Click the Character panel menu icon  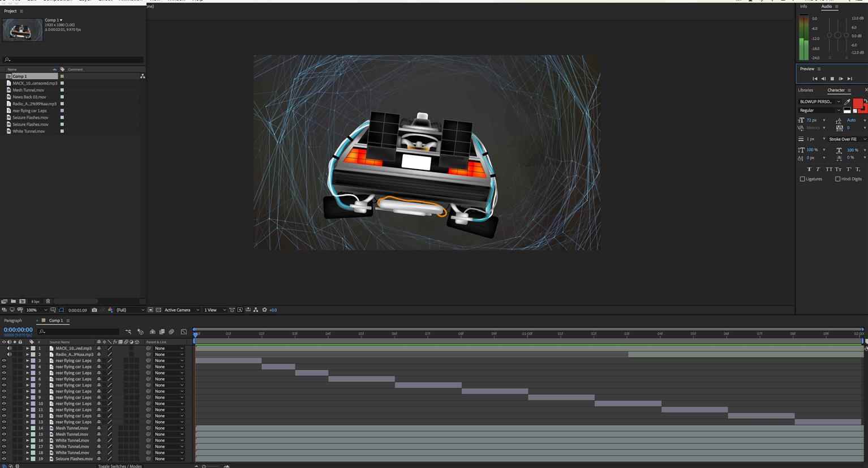[849, 90]
